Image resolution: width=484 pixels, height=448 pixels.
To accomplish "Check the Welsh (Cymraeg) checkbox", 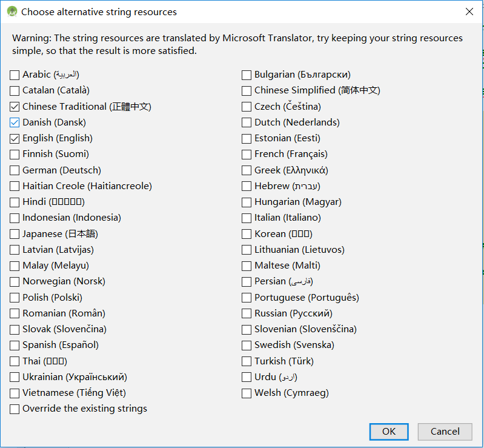I will 247,393.
